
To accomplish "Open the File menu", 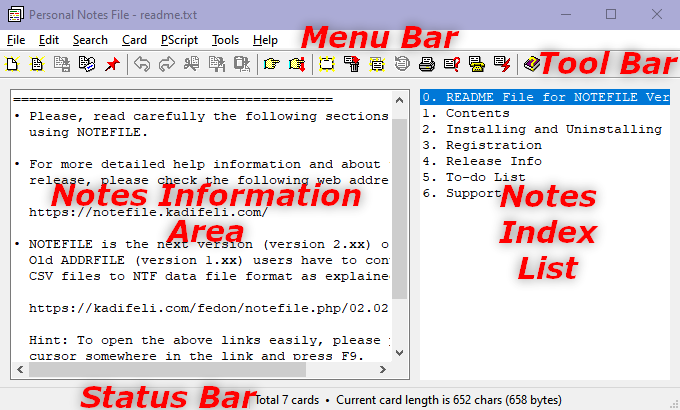I will point(16,40).
